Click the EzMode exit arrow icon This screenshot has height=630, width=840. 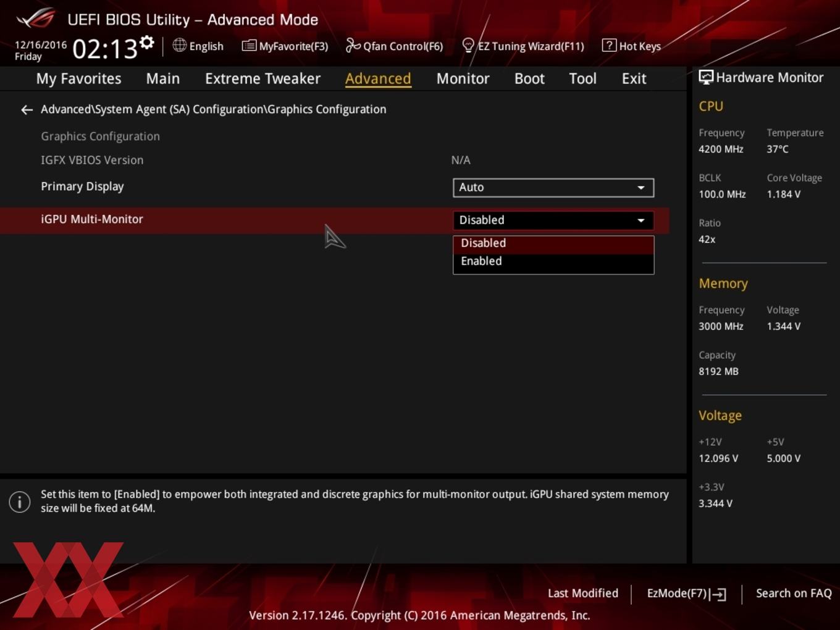(718, 594)
